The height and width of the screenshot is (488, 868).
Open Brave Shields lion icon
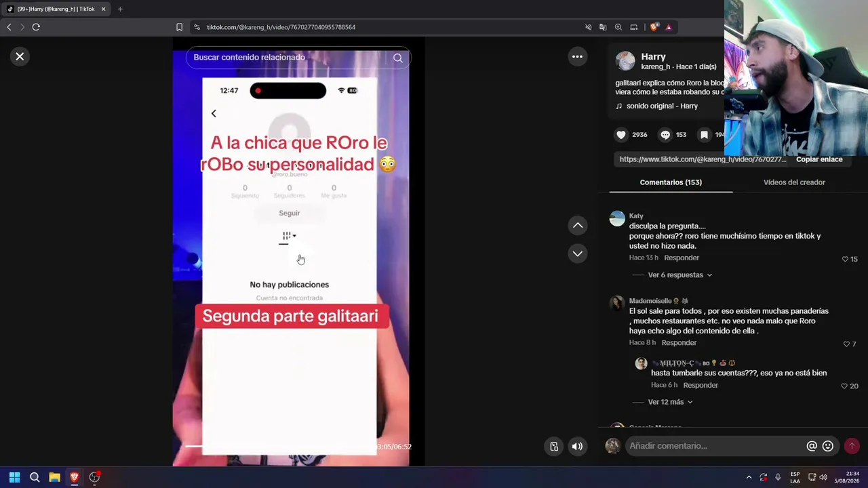click(x=654, y=27)
